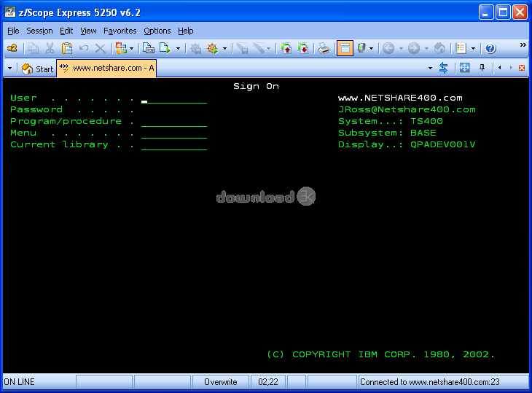
Task: Click the x2 zoom icon in toolbar
Action: pos(12,48)
